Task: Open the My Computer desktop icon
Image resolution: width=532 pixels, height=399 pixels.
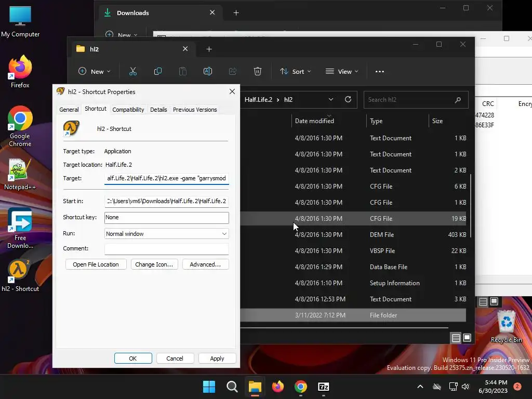Action: tap(20, 22)
